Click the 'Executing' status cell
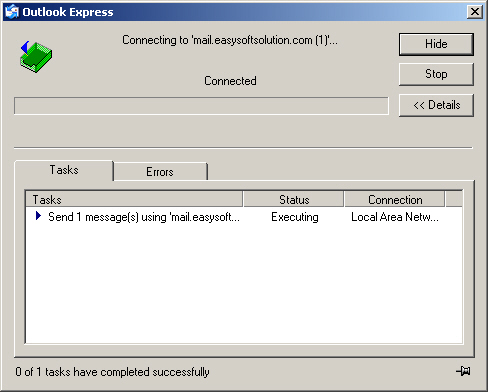 pos(295,217)
